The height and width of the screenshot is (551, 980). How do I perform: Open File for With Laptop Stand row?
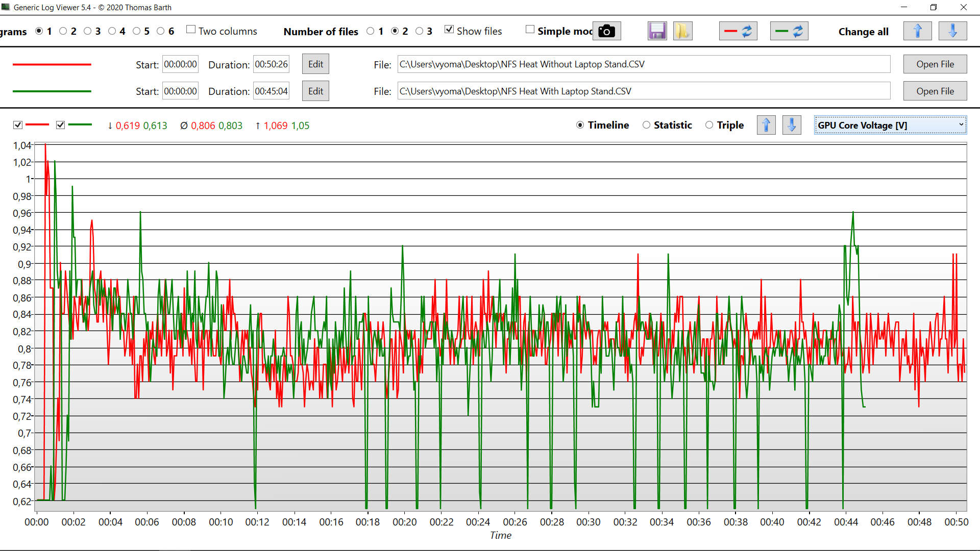(x=935, y=91)
